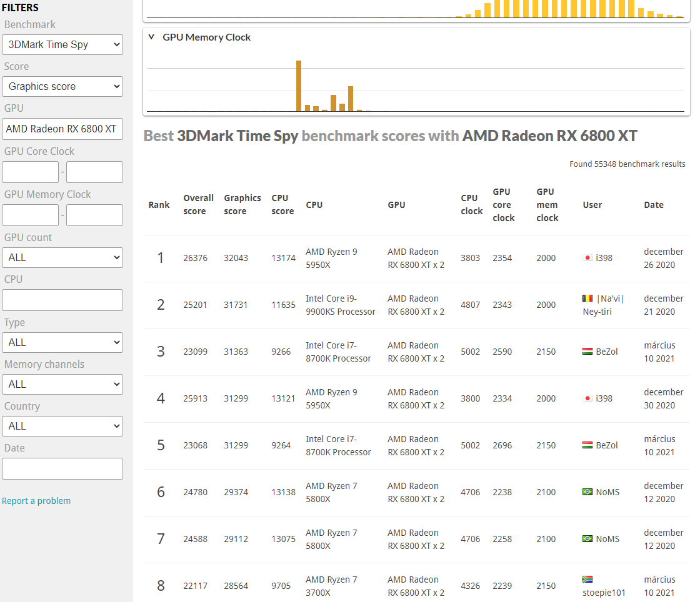Sort by the Graphics score column header
The height and width of the screenshot is (602, 700).
(242, 205)
